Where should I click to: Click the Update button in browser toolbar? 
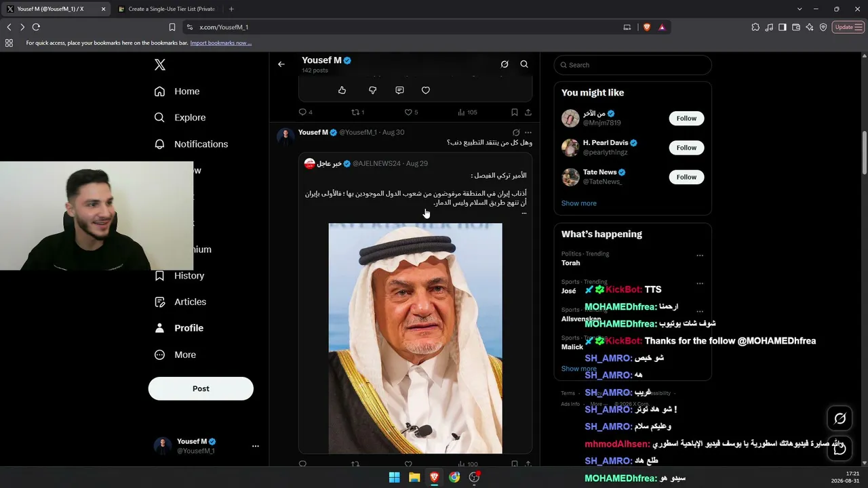pos(848,27)
